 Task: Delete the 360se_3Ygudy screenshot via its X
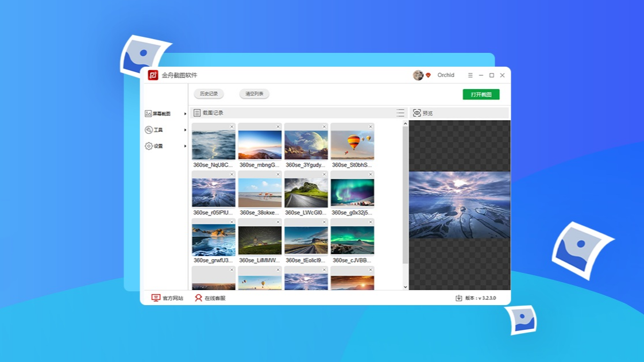324,126
